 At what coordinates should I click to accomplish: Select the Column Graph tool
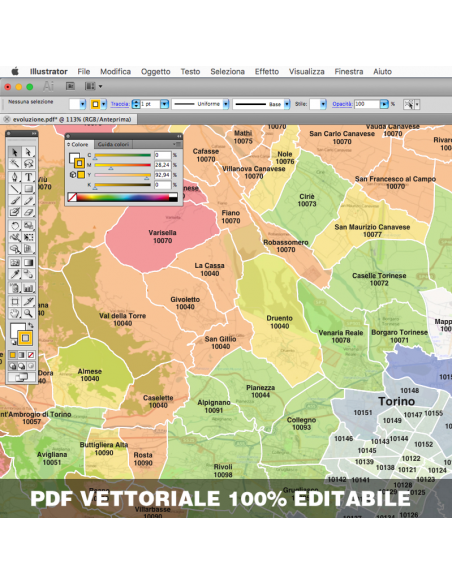(x=28, y=288)
